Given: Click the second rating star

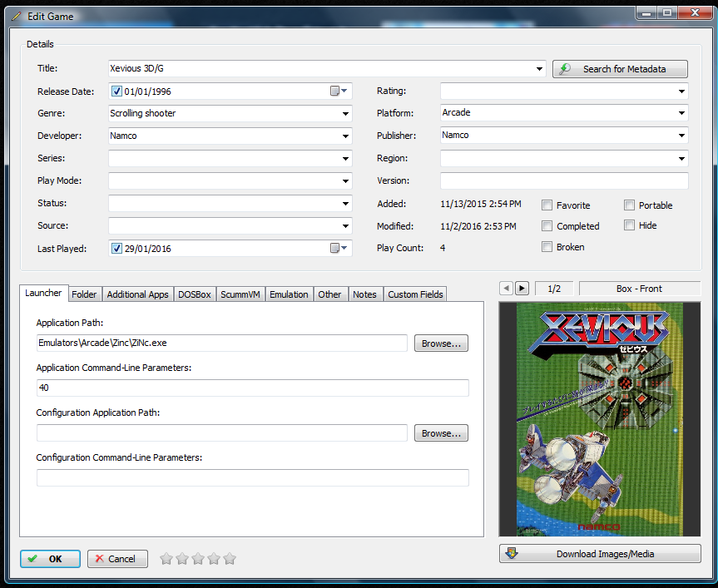Looking at the screenshot, I should click(182, 558).
